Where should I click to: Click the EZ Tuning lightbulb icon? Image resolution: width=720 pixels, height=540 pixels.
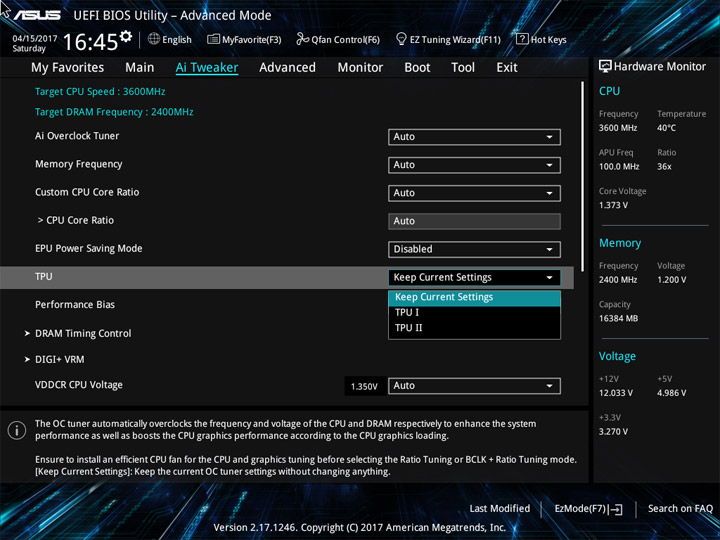401,39
